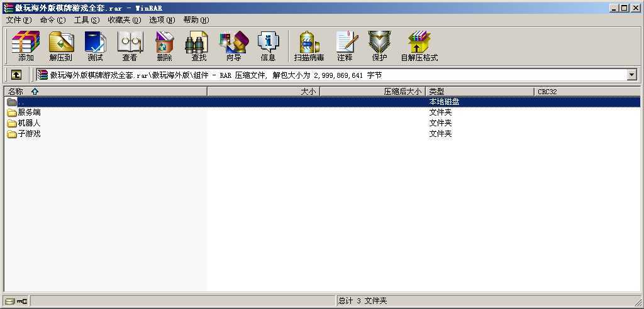Viewport: 644px width, 309px height.
Task: Click the archive path text in address bar
Action: tap(216, 75)
